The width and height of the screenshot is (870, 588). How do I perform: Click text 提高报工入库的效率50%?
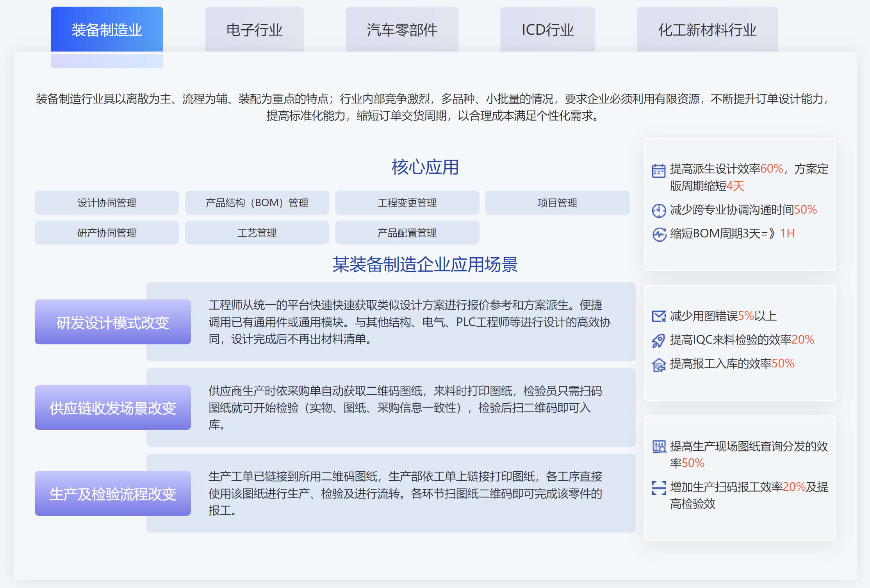(x=732, y=363)
